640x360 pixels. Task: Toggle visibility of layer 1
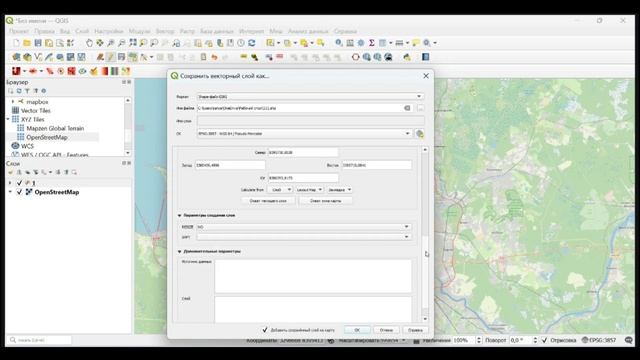click(19, 183)
